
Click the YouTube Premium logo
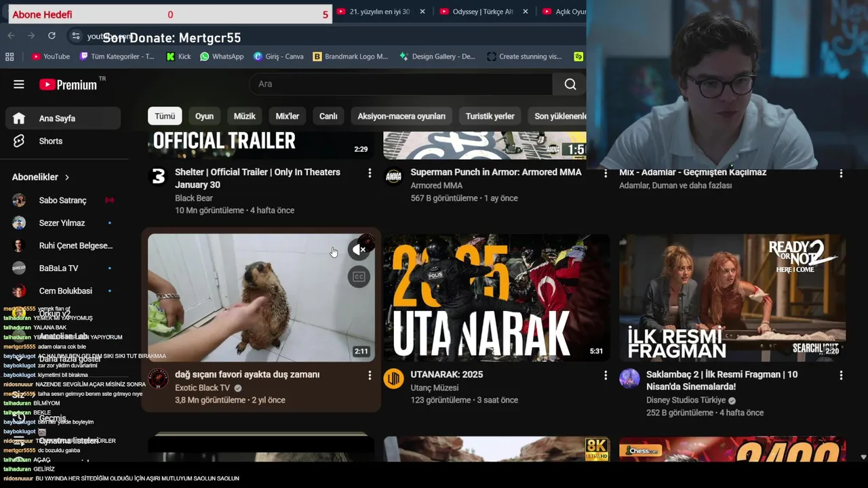tap(68, 85)
